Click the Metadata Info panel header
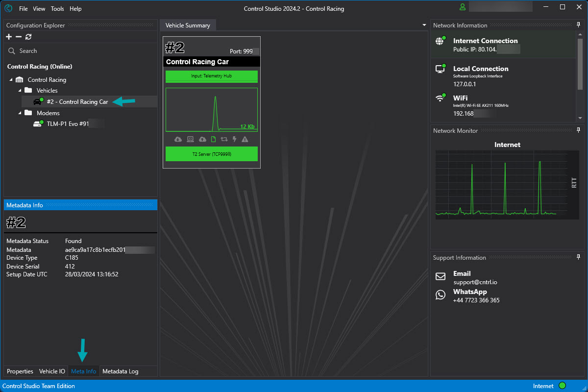This screenshot has width=588, height=392. pyautogui.click(x=80, y=205)
